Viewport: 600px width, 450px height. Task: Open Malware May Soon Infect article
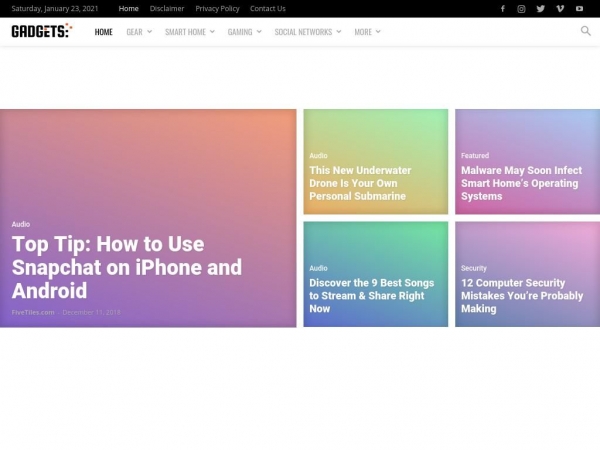(x=521, y=183)
